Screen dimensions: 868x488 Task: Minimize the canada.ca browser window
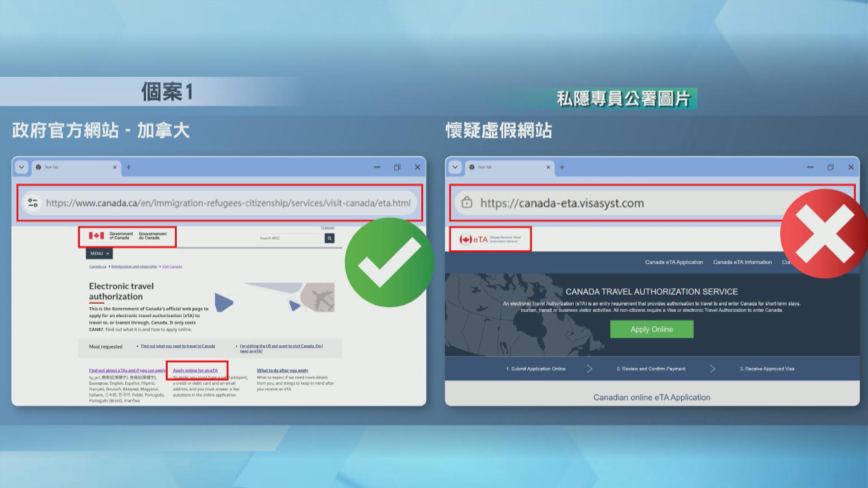377,167
